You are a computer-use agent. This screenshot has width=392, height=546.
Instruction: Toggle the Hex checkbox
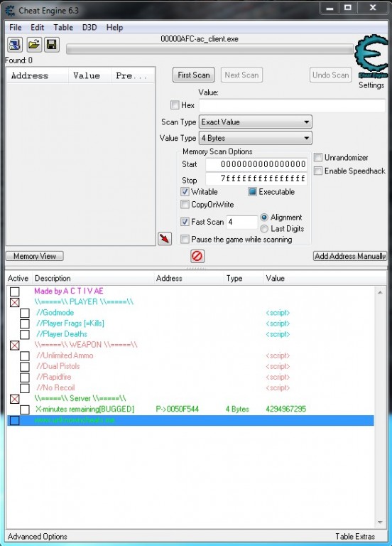[175, 105]
